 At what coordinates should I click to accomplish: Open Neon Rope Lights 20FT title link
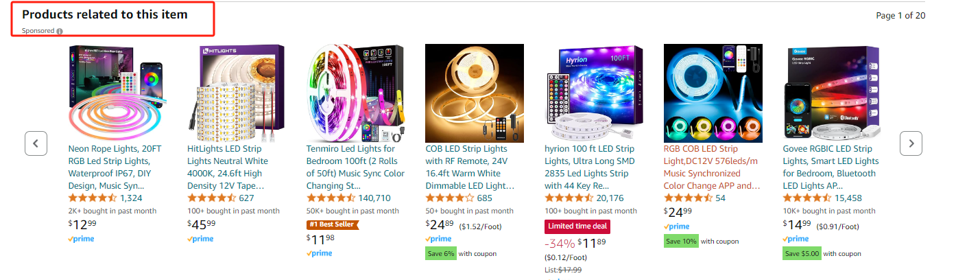click(117, 167)
